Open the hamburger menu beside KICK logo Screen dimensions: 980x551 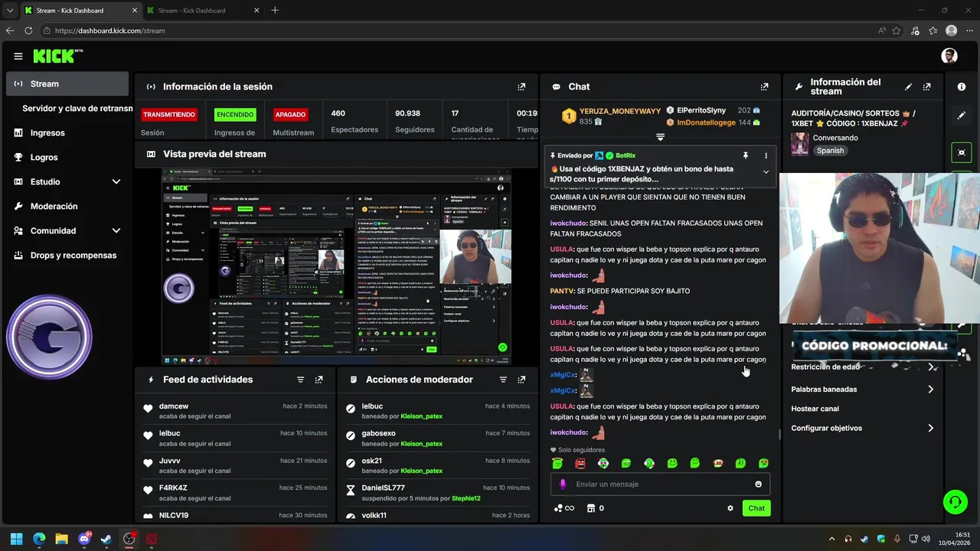pos(18,56)
